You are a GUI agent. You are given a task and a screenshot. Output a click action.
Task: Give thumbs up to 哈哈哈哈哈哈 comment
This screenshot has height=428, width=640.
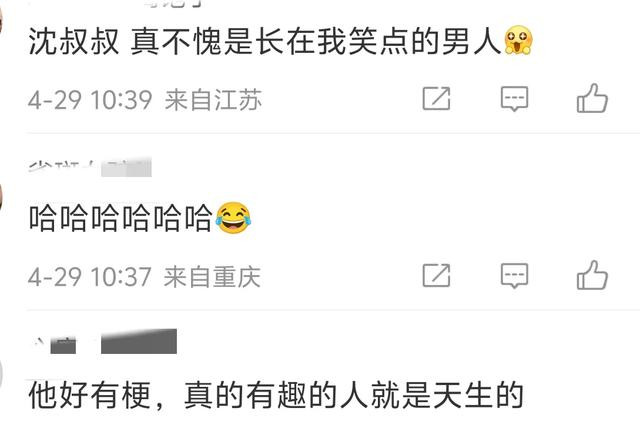(592, 275)
